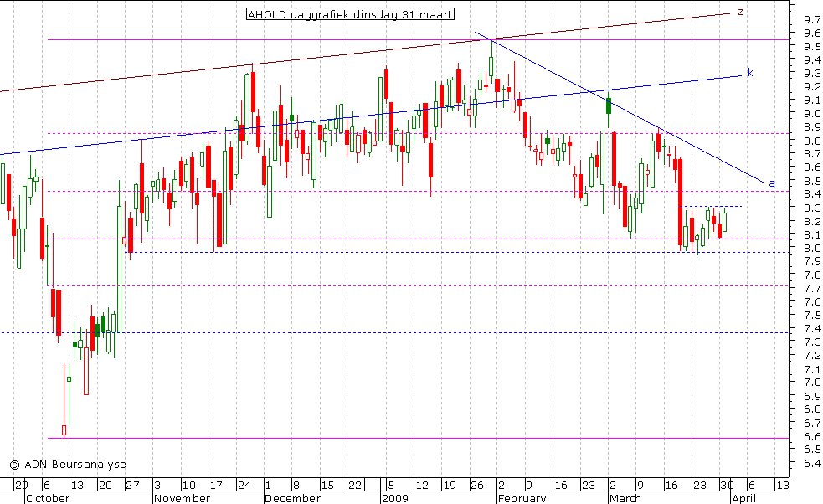Click the November month label

tap(183, 498)
